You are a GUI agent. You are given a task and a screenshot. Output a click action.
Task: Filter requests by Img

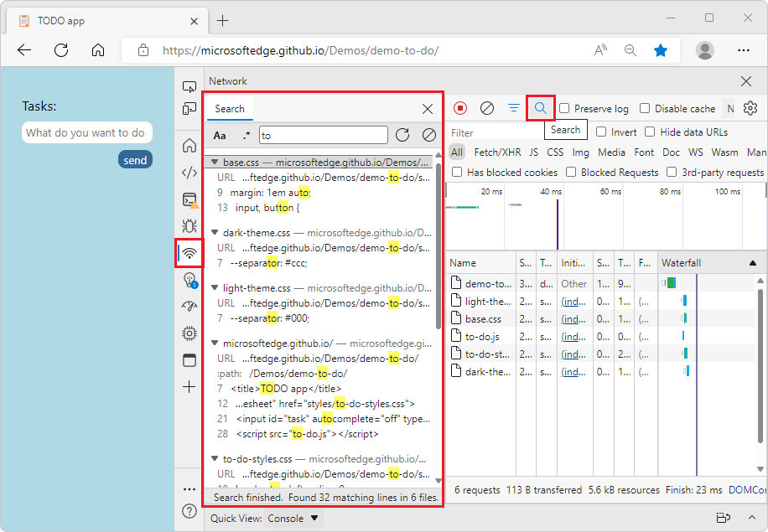(580, 152)
